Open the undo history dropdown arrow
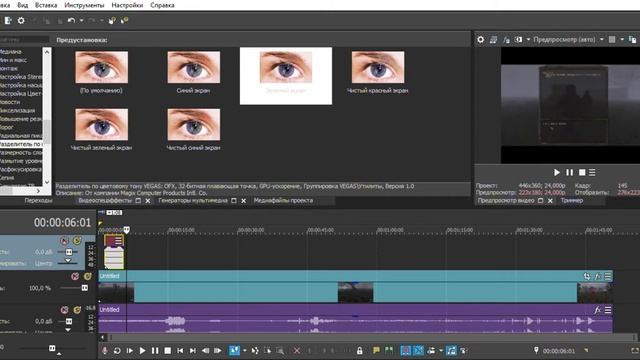This screenshot has width=640, height=360. pyautogui.click(x=81, y=20)
